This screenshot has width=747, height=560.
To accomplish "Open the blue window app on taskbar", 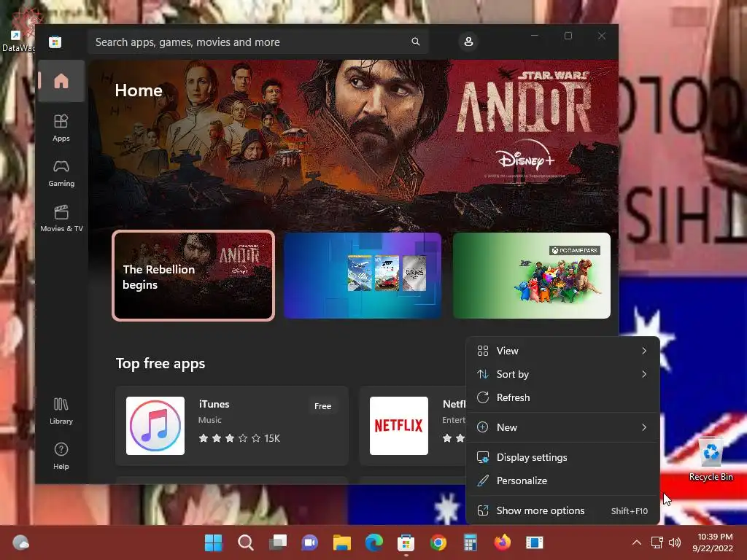I will coord(535,542).
